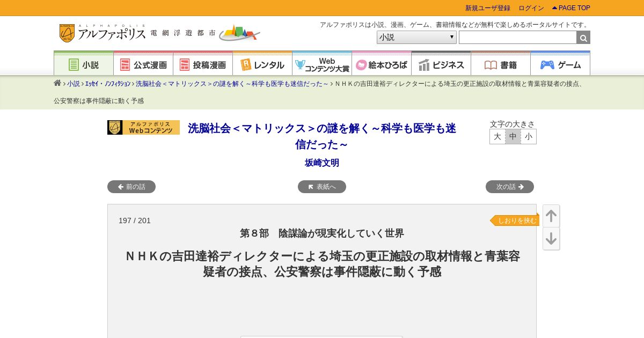
Task: Click the AlphaPolis Web Contents badge
Action: click(x=143, y=128)
